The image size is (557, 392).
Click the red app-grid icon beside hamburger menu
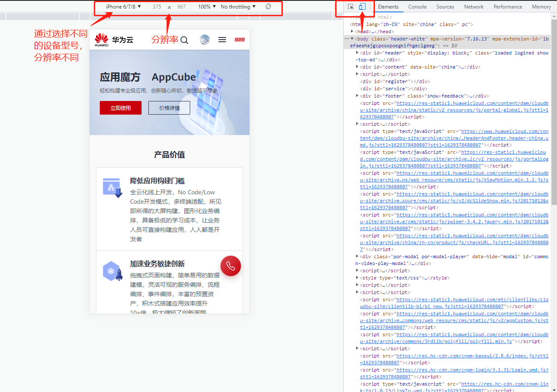coord(239,39)
